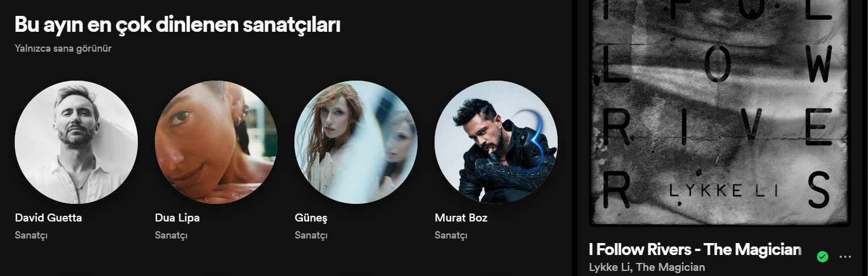Image resolution: width=868 pixels, height=276 pixels.
Task: Go to Dua Lipa name link
Action: 177,218
